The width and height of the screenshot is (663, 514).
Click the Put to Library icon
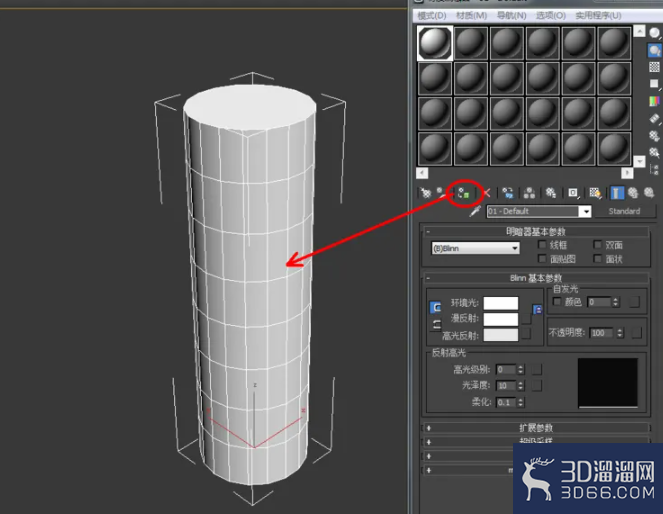pyautogui.click(x=551, y=193)
